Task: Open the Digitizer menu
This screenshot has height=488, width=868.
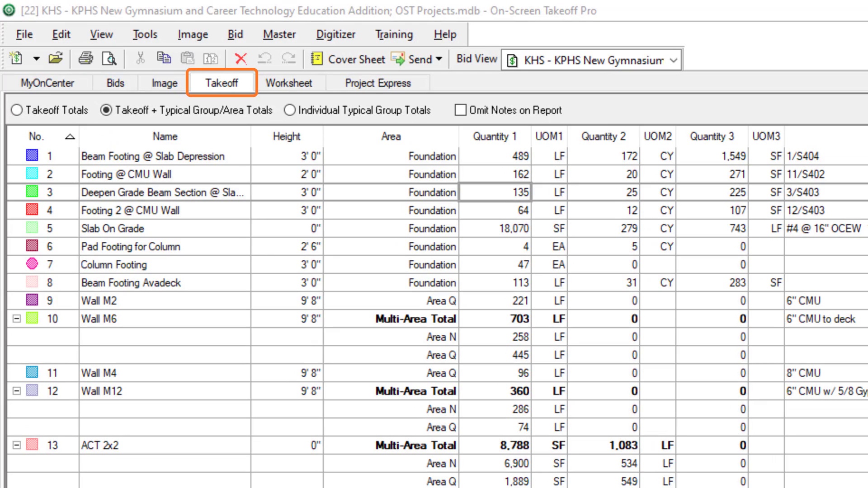Action: click(x=335, y=34)
